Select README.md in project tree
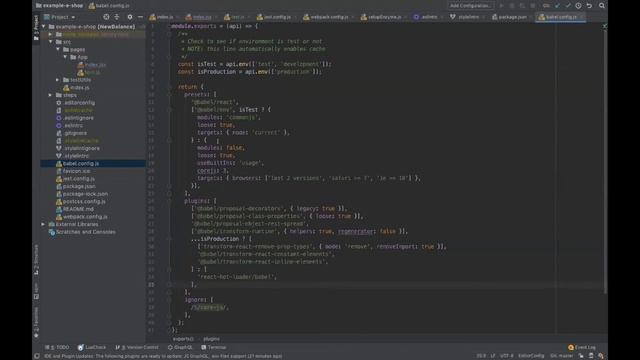This screenshot has width=640, height=360. click(x=78, y=209)
